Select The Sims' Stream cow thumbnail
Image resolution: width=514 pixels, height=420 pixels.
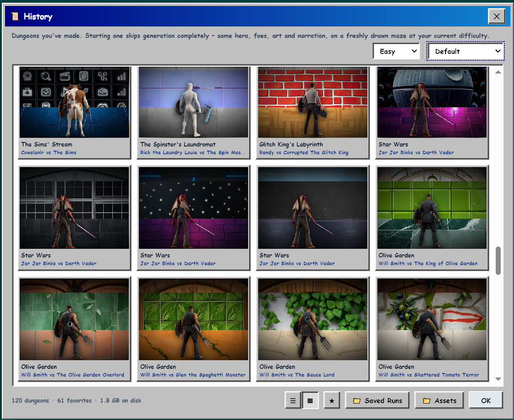point(74,102)
